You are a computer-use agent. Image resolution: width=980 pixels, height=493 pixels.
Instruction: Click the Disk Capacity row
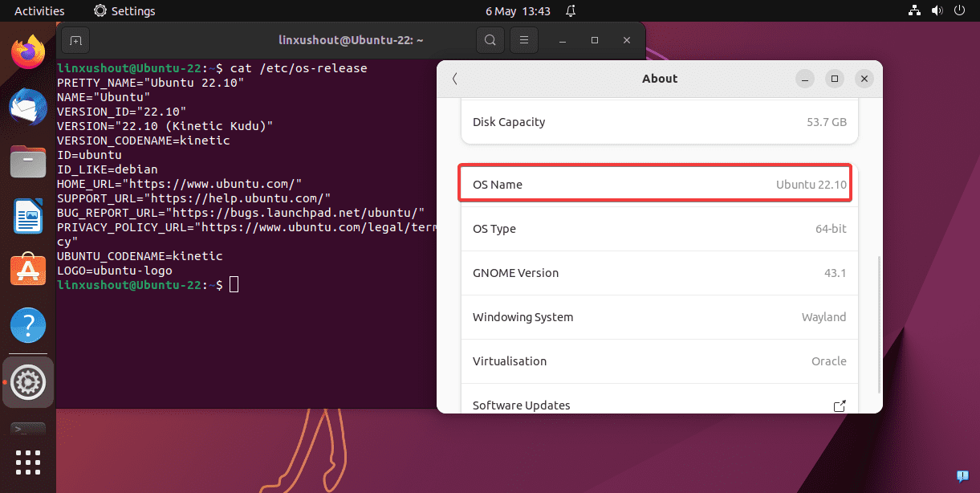click(x=659, y=122)
